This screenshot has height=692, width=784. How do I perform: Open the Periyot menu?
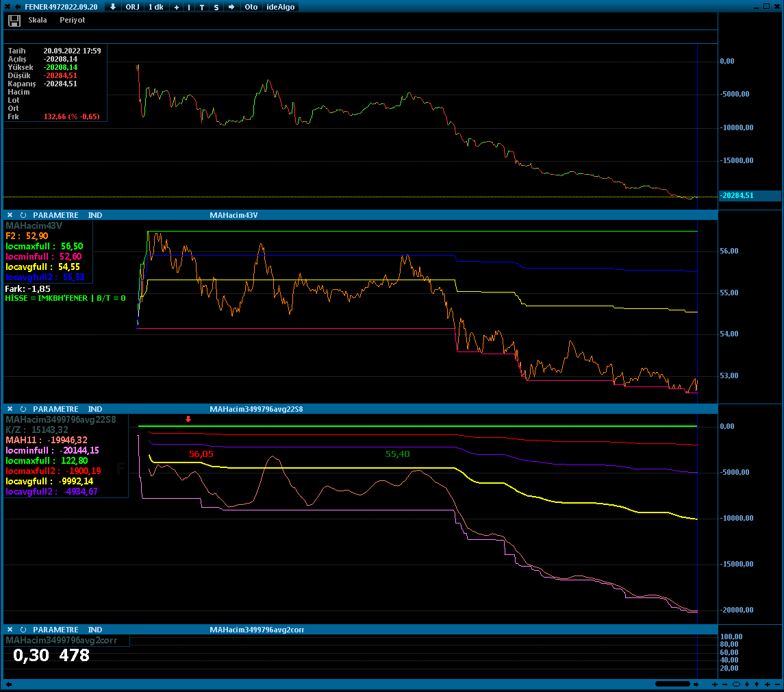pos(73,20)
